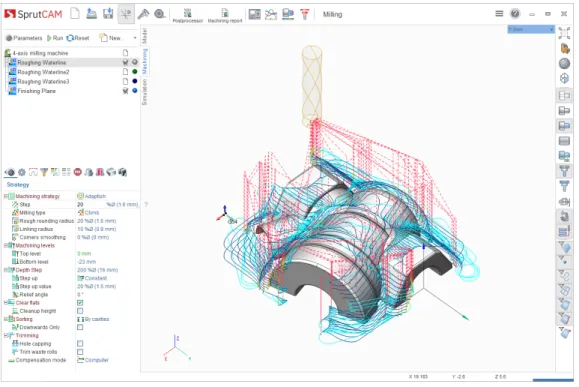Click the Run button
The image size is (579, 387).
pyautogui.click(x=55, y=38)
